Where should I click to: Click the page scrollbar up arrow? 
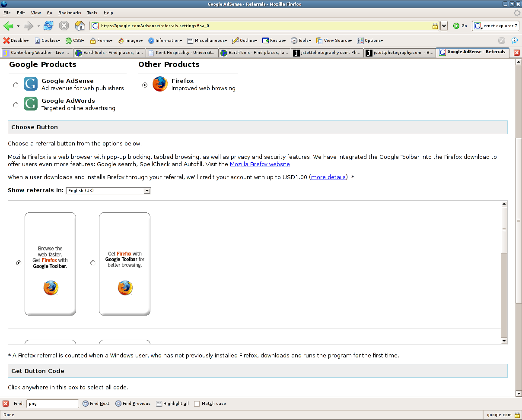click(x=519, y=62)
